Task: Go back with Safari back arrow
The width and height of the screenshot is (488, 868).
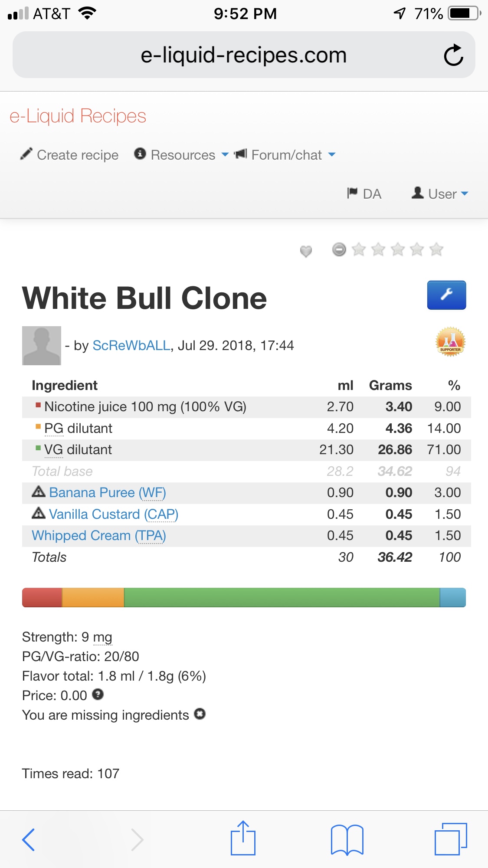Action: 29,839
